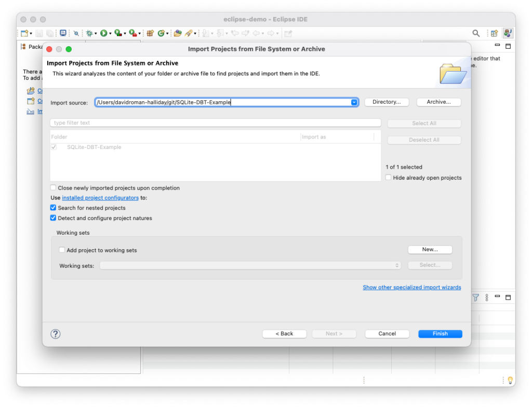Click the Directory... button
Screen dimensions: 532x407
[387, 102]
